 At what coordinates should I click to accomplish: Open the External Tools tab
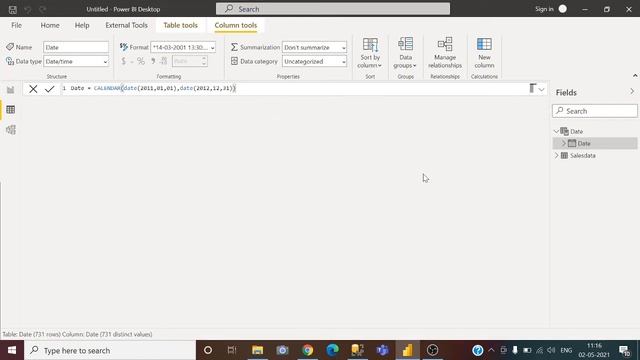pyautogui.click(x=127, y=25)
